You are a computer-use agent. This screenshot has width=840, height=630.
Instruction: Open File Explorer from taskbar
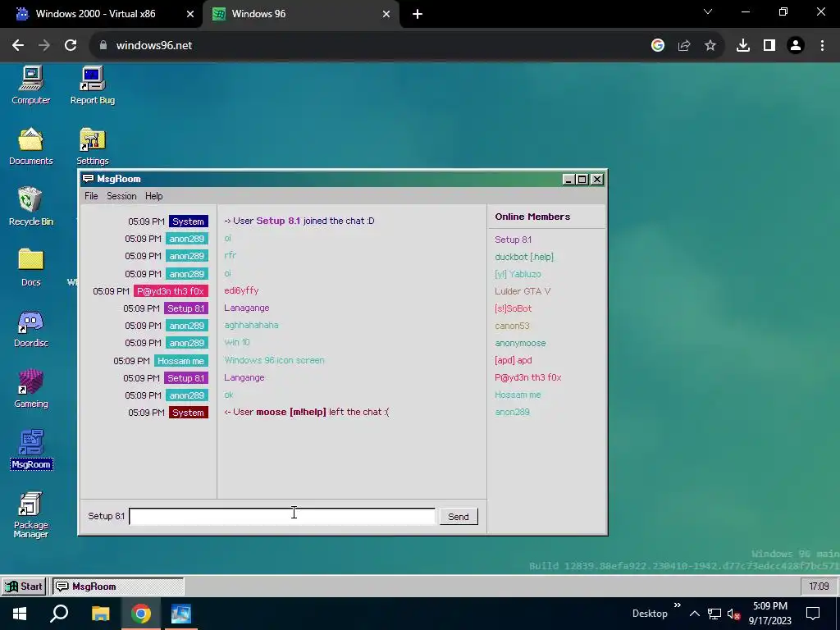pos(100,614)
